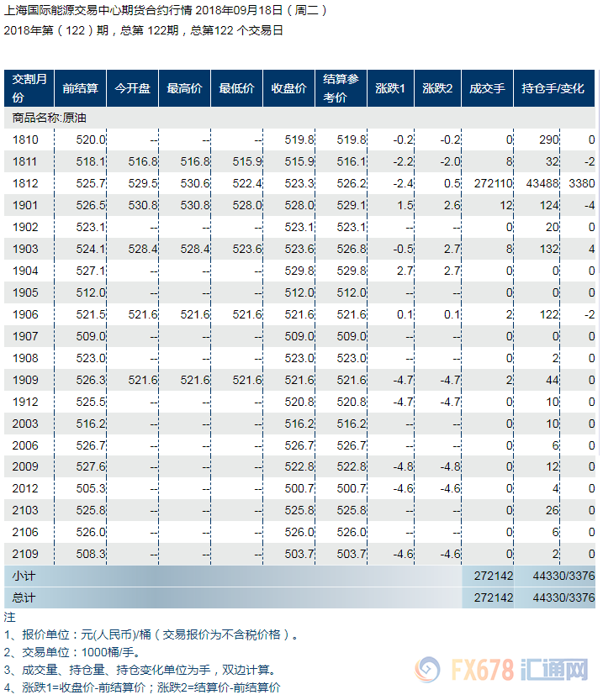Click 1812 settlement reference price 526.2
This screenshot has height=700, width=603.
coord(352,183)
